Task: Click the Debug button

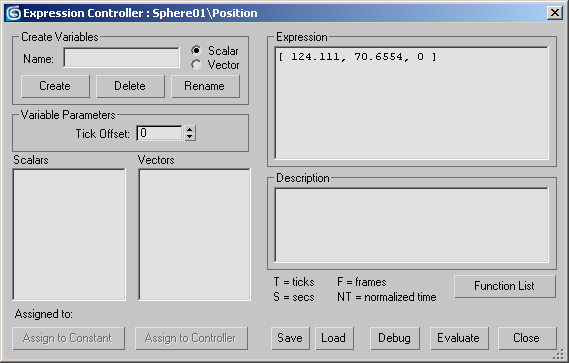Action: (395, 338)
